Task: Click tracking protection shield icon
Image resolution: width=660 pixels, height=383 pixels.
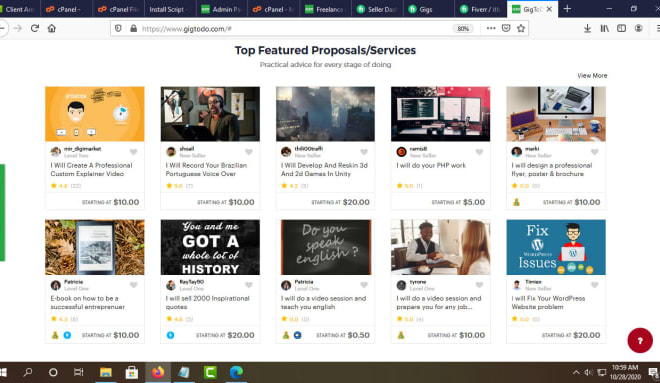Action: click(118, 28)
